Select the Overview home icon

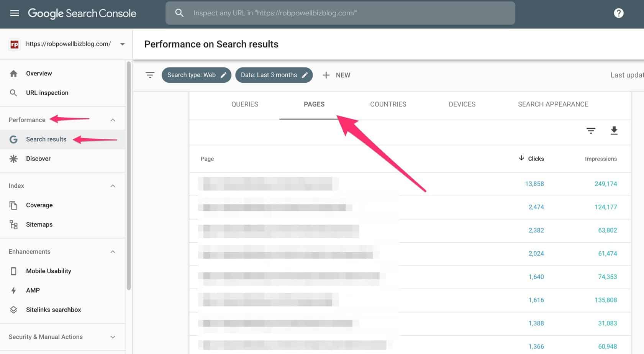coord(13,73)
